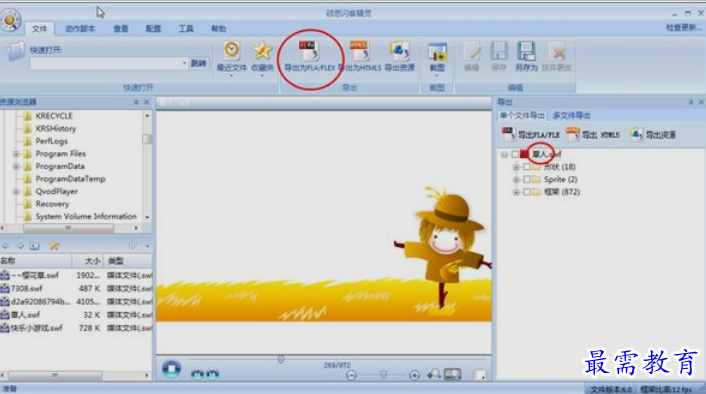Expand the QvodPlayer folder node
Image resolution: width=706 pixels, height=394 pixels.
(x=16, y=192)
